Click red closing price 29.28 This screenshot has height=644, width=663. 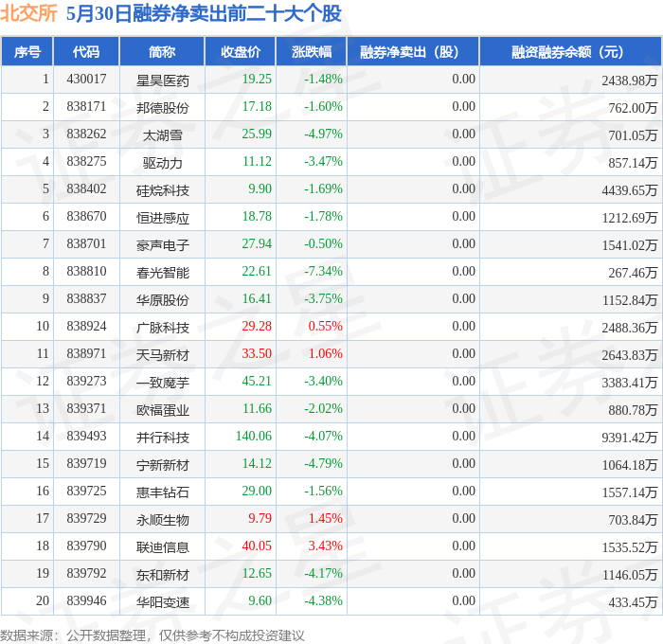click(257, 327)
